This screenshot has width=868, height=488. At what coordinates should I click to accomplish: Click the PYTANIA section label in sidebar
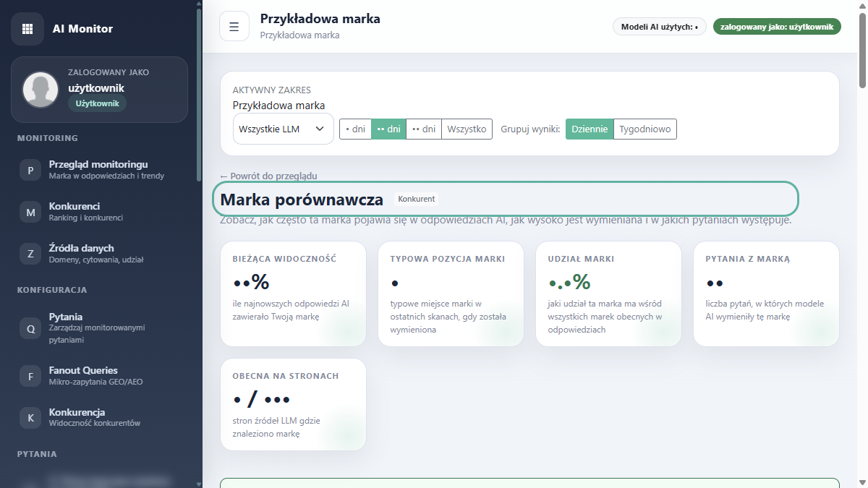pyautogui.click(x=37, y=454)
